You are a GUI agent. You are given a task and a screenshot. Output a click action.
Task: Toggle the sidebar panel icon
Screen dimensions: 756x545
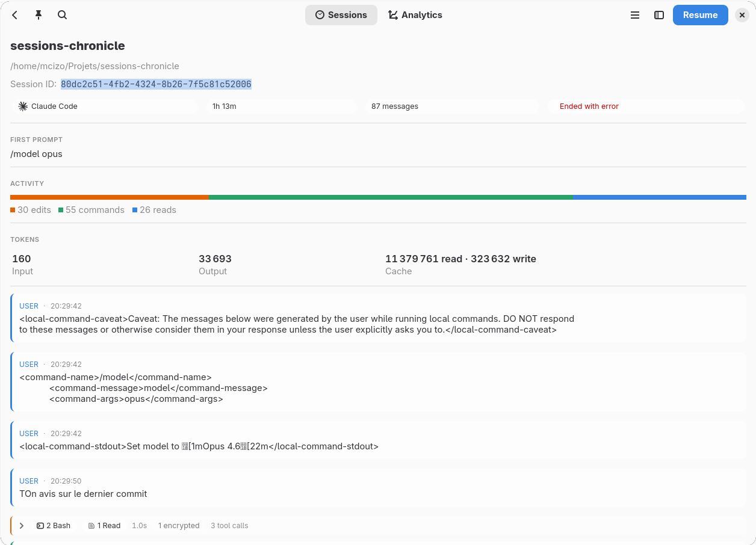tap(659, 15)
